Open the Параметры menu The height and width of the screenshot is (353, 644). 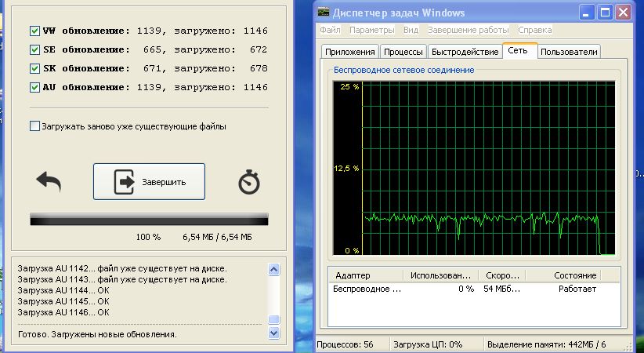point(372,30)
